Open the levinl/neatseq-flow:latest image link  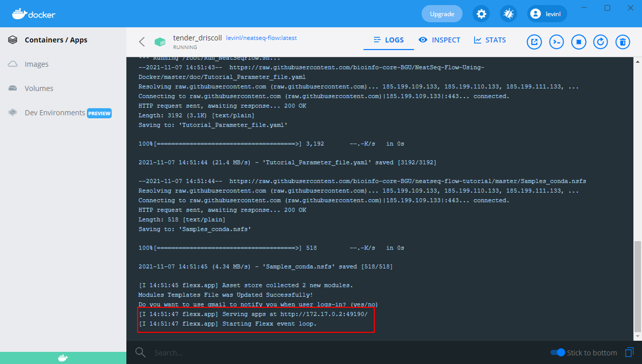[x=261, y=38]
